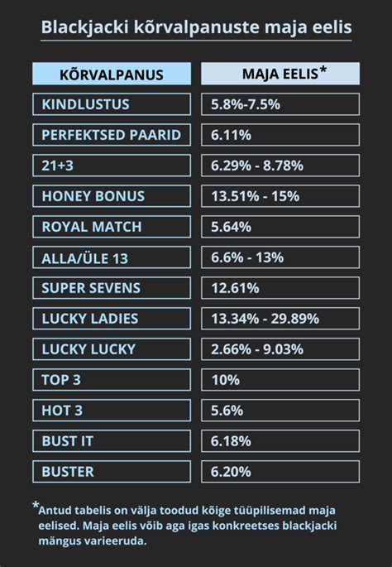Select the KINDLUSTUS row label
392x567 pixels.
[112, 104]
